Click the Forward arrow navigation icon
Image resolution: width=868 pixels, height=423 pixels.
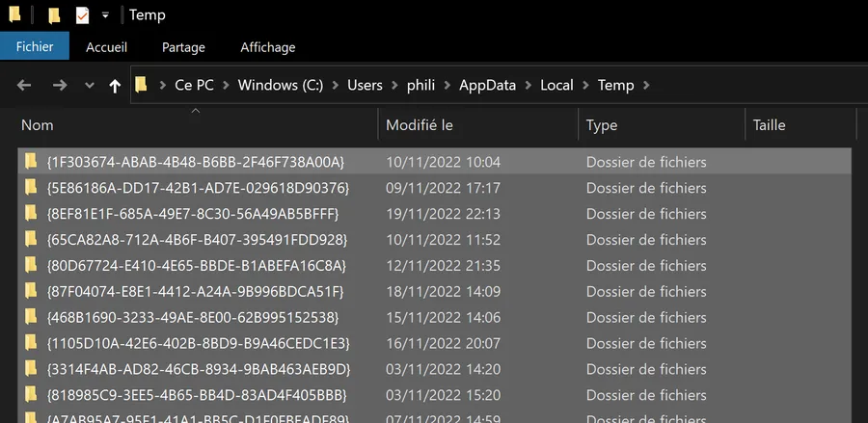coord(59,85)
